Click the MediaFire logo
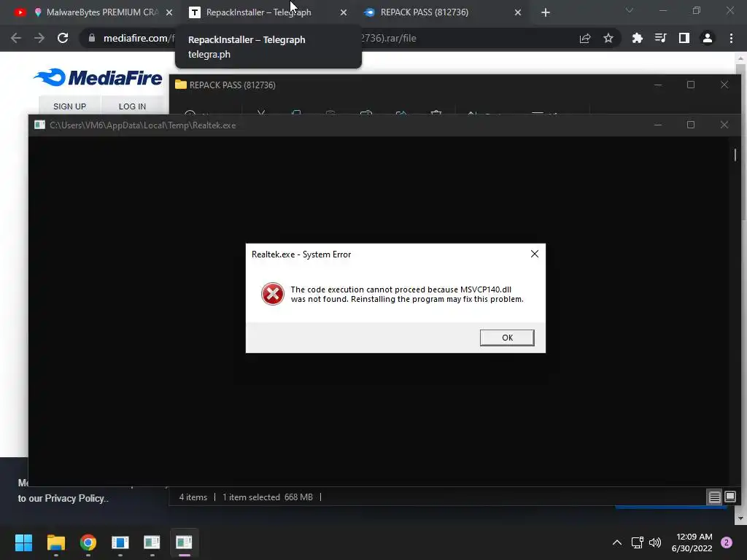The height and width of the screenshot is (560, 747). tap(98, 77)
